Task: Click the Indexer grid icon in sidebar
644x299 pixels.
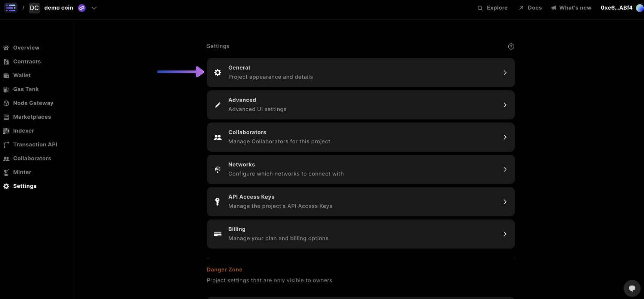Action: [x=6, y=131]
